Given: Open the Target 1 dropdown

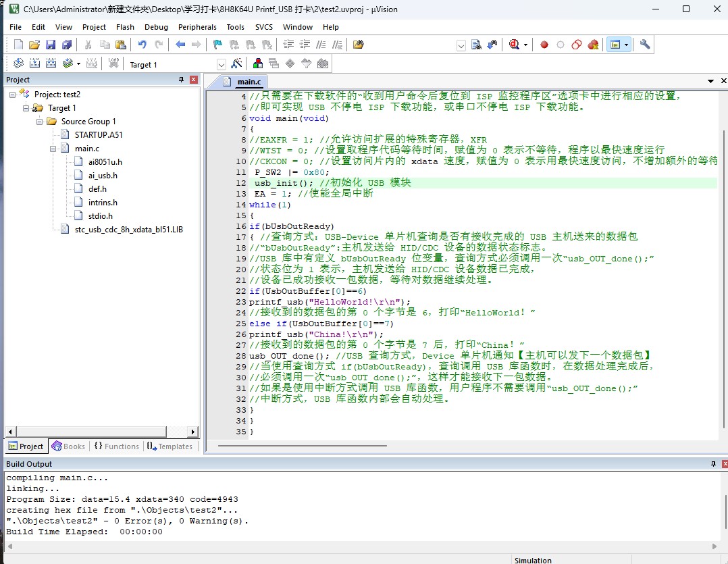Looking at the screenshot, I should coord(222,65).
